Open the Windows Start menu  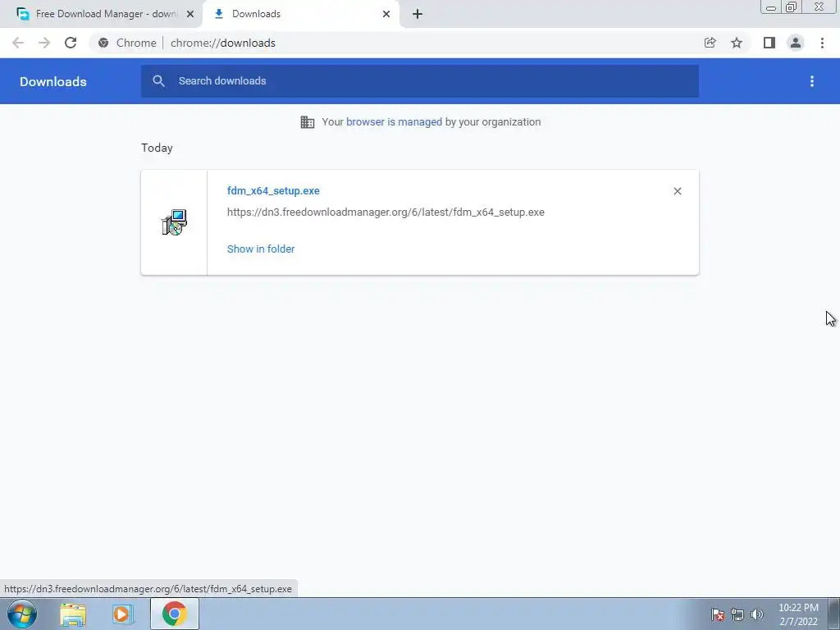(x=22, y=614)
